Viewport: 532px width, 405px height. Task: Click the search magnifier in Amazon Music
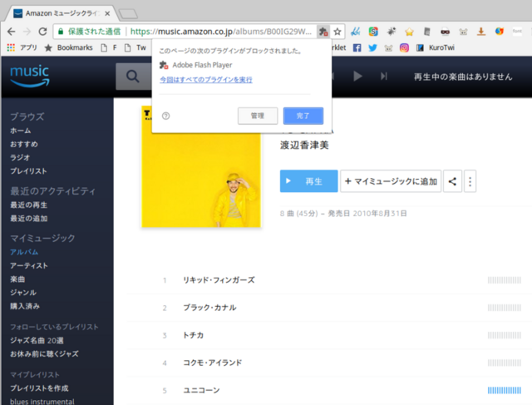[133, 77]
